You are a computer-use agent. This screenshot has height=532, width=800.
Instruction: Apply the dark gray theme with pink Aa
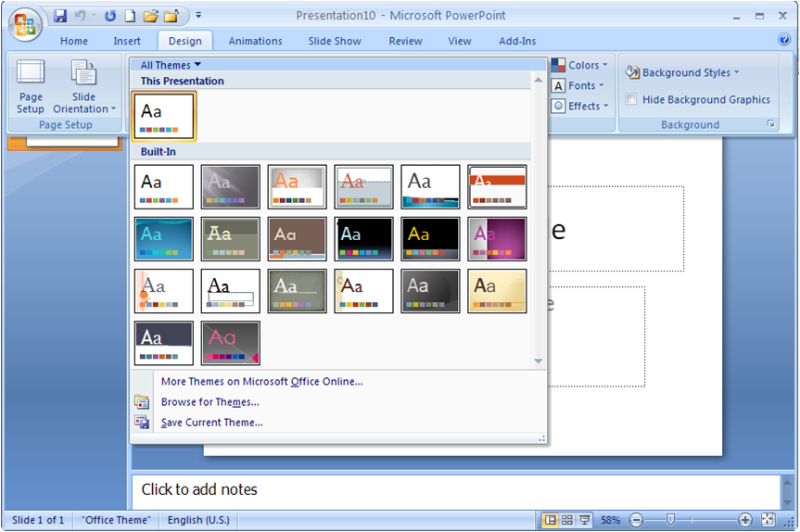coord(231,343)
